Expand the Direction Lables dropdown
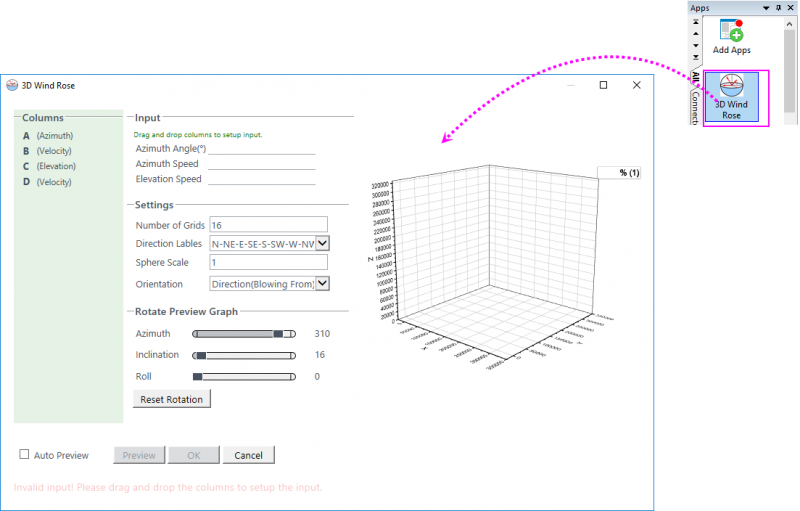The height and width of the screenshot is (511, 800). (322, 243)
